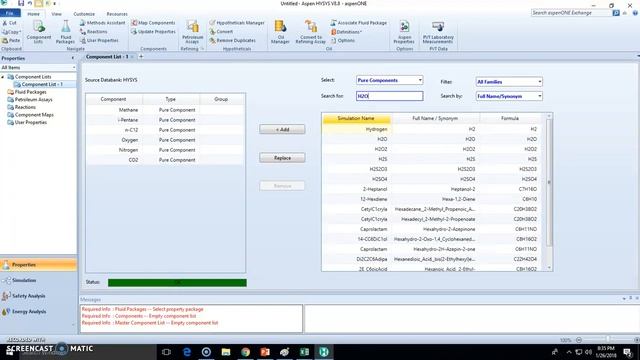The image size is (640, 360).
Task: Switch to Properties environment
Action: pos(38,265)
